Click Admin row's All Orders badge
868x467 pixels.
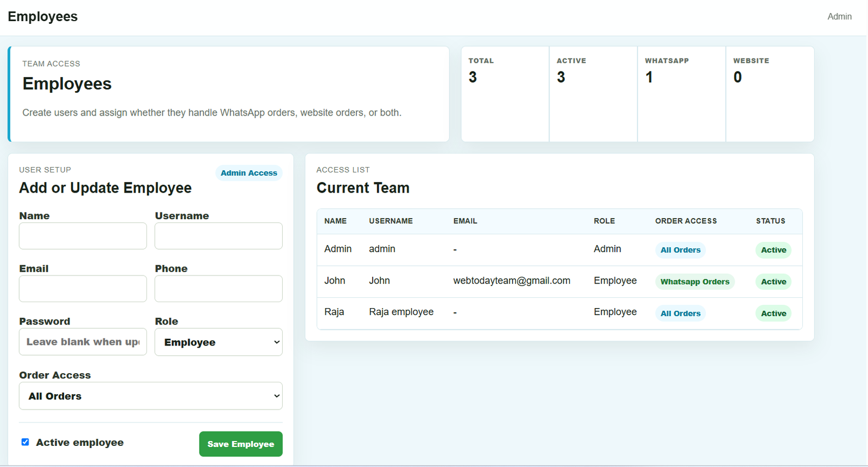[x=680, y=250]
